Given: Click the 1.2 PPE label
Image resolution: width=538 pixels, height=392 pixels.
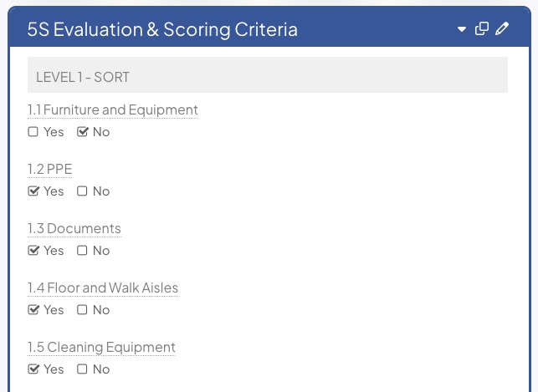Looking at the screenshot, I should (50, 169).
